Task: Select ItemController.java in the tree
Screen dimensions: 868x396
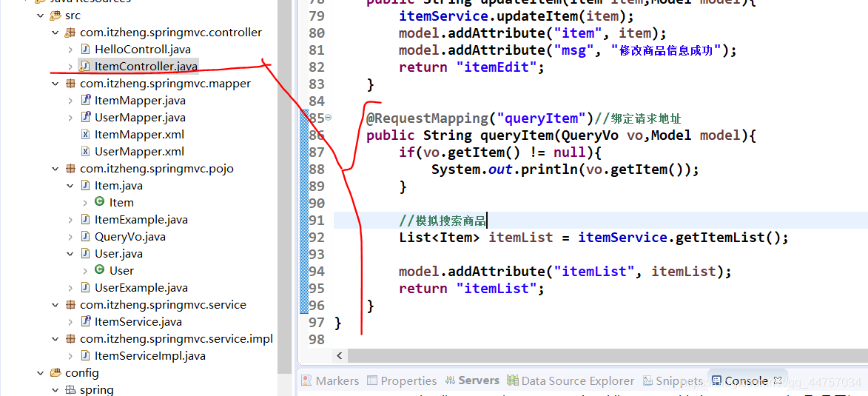Action: click(146, 67)
